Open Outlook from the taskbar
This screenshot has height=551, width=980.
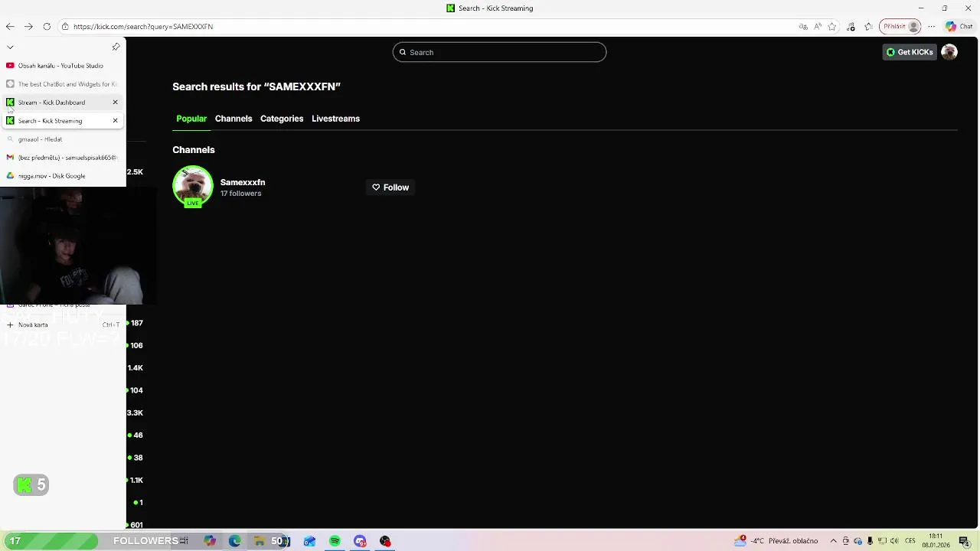[309, 541]
